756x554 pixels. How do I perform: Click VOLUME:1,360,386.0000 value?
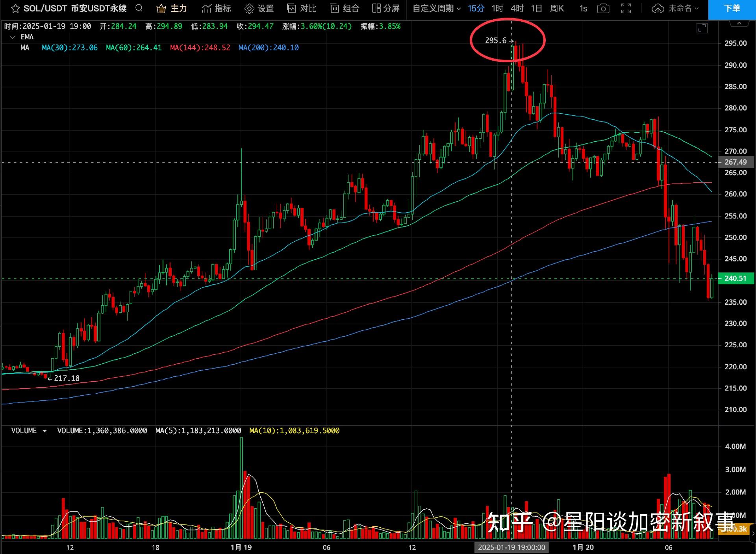(102, 431)
